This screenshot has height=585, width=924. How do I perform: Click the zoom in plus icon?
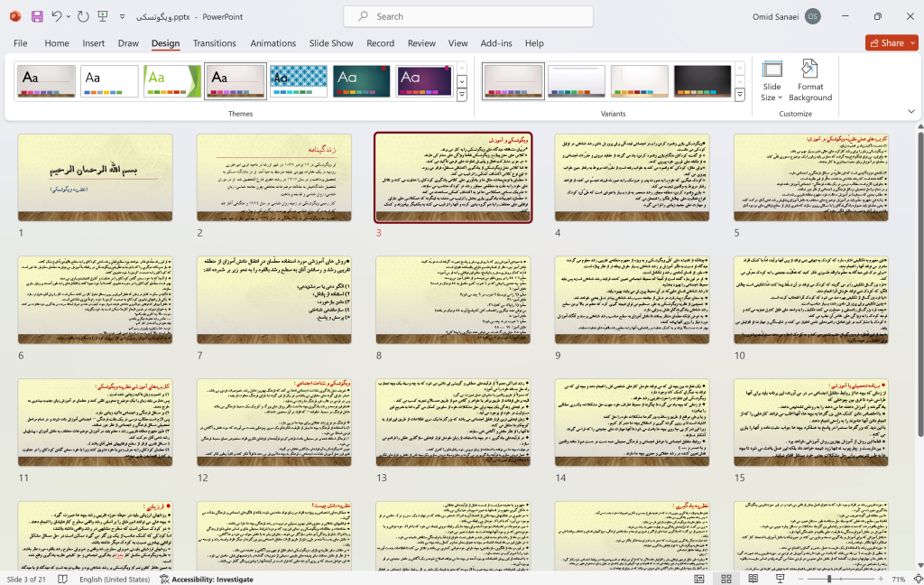881,579
